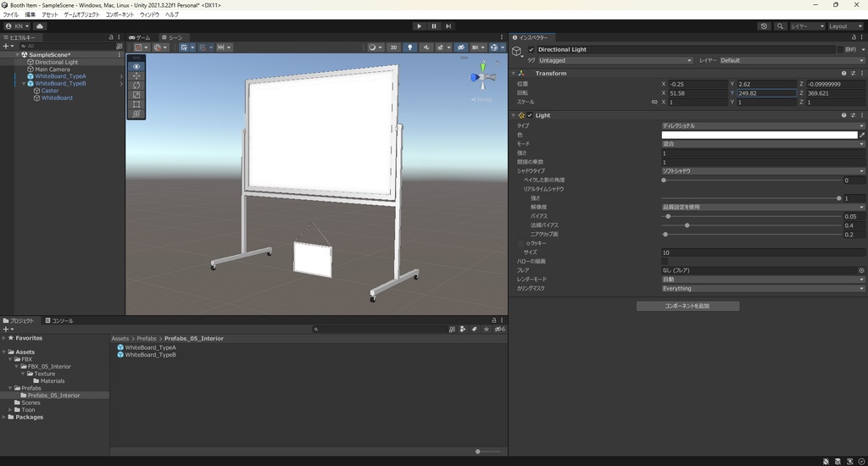The image size is (868, 466).
Task: Open the KN account button
Action: click(17, 26)
